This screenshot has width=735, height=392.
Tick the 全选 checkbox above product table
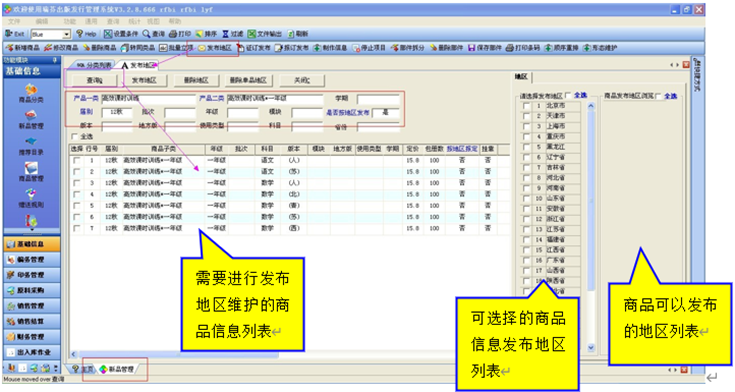click(x=74, y=136)
